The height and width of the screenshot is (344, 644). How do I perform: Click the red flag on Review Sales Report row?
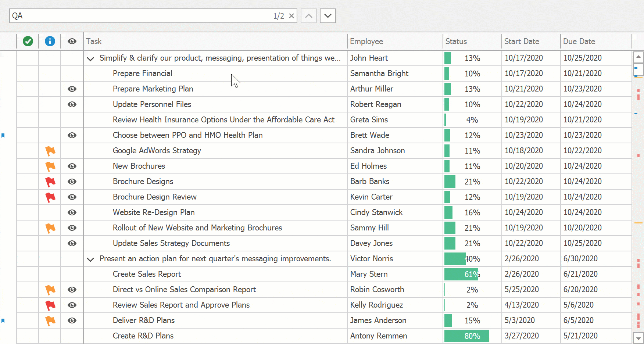(50, 305)
